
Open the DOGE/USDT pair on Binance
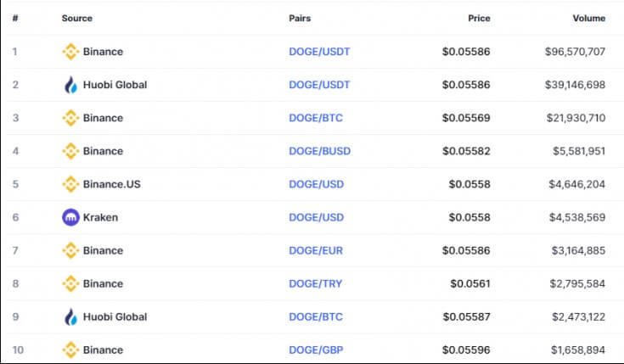(319, 52)
